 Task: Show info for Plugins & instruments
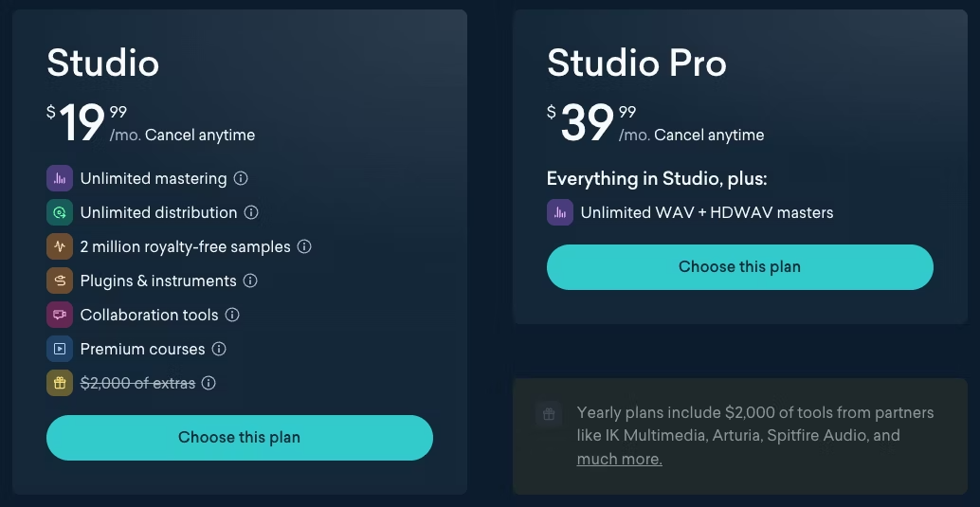click(250, 281)
